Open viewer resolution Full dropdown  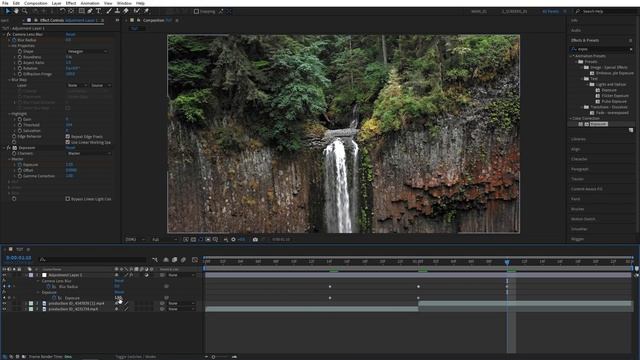point(164,240)
